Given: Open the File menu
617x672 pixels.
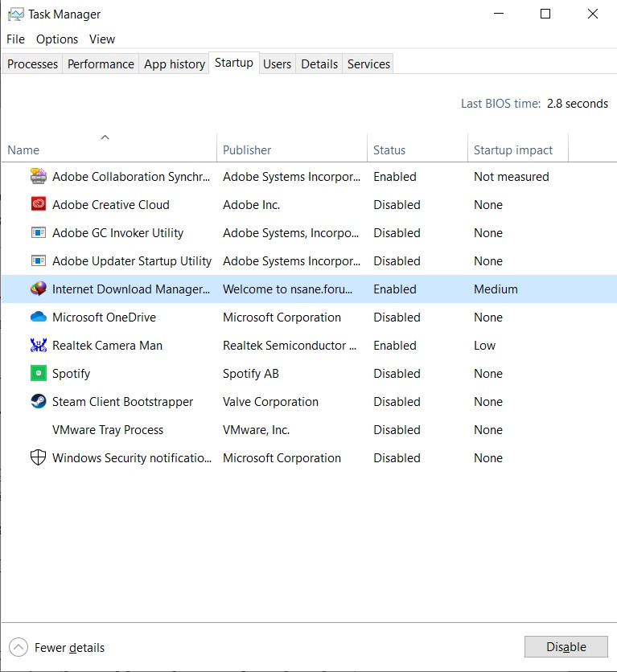Looking at the screenshot, I should (x=16, y=39).
